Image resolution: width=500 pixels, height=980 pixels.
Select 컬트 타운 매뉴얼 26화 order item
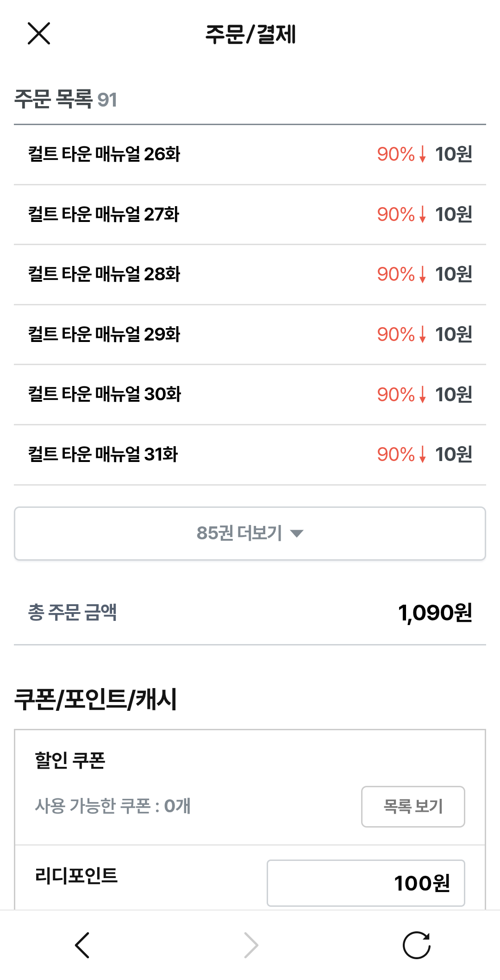104,154
